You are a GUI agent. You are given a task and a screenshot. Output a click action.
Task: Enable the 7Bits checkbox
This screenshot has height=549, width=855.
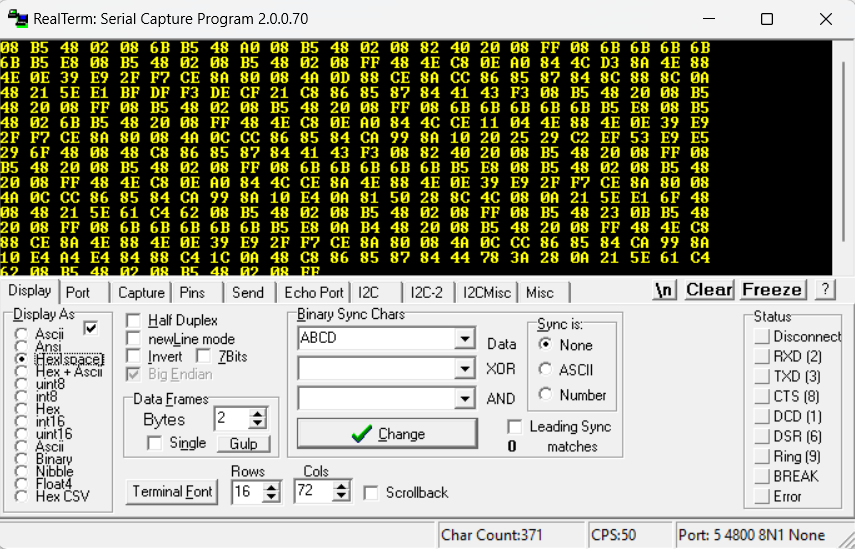(x=203, y=357)
